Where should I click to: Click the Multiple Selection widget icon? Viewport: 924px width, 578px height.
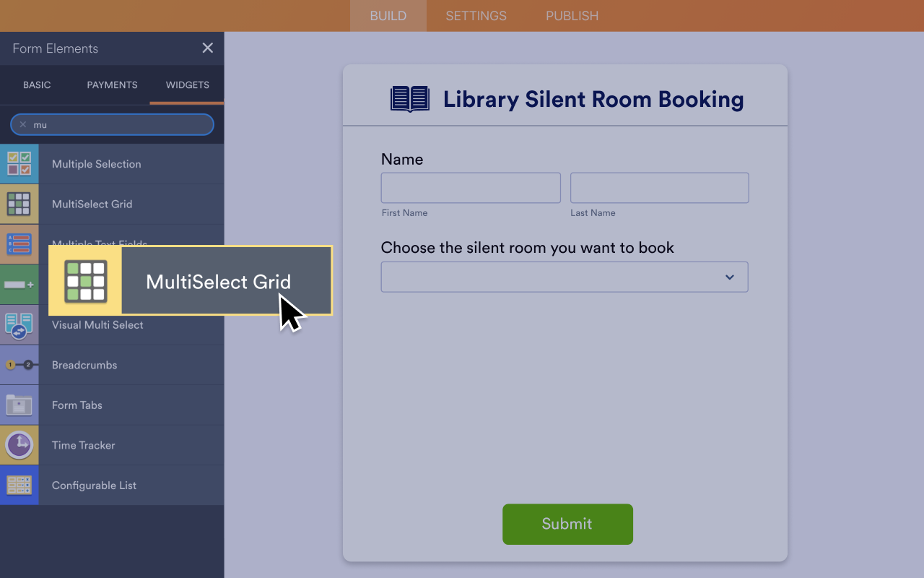coord(19,164)
